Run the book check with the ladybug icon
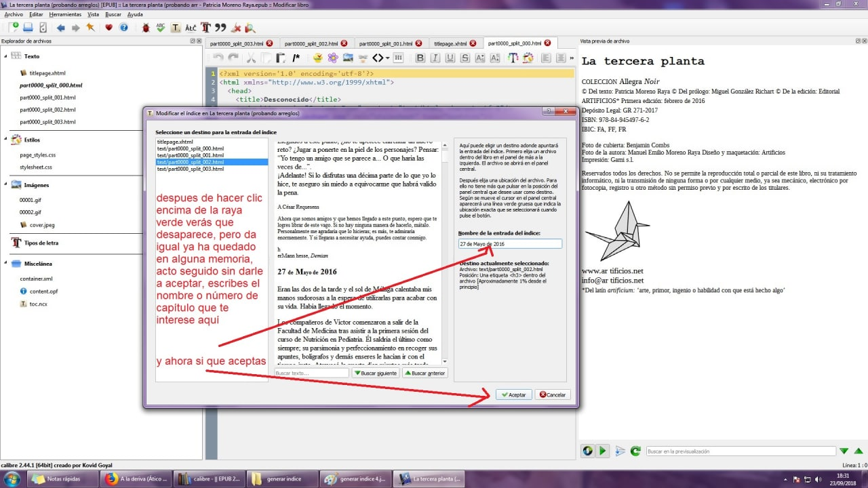Viewport: 868px width, 488px height. pos(146,28)
